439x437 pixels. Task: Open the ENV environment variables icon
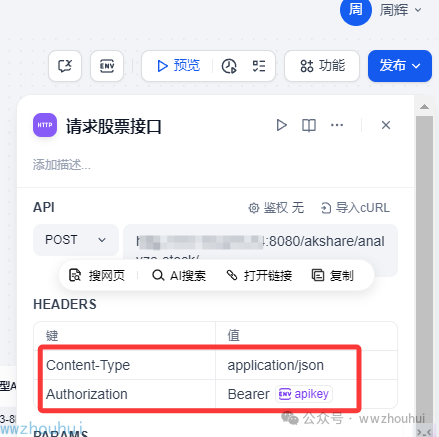point(107,66)
